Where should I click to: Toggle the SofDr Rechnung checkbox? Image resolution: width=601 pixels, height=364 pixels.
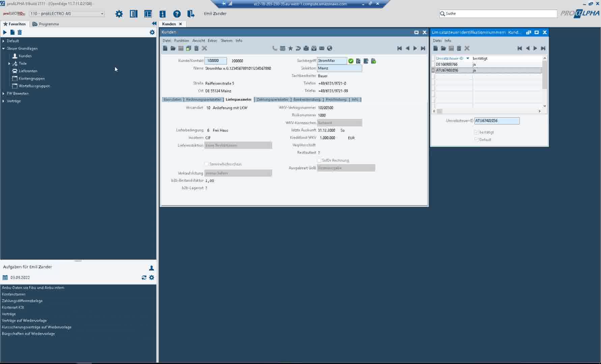[319, 160]
